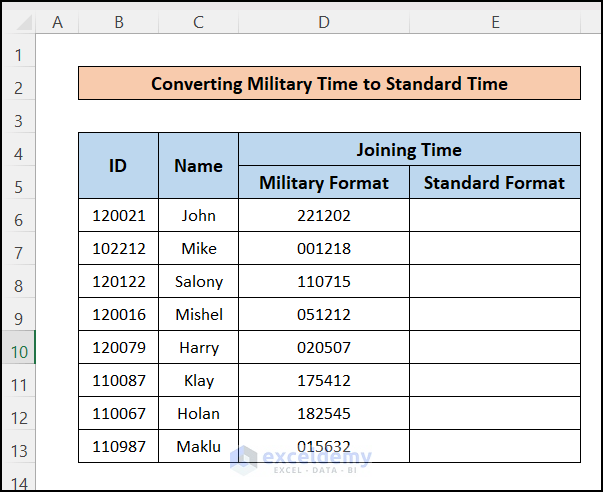Click the Joining Time header cell
Viewport: 603px width, 492px height.
click(x=409, y=150)
